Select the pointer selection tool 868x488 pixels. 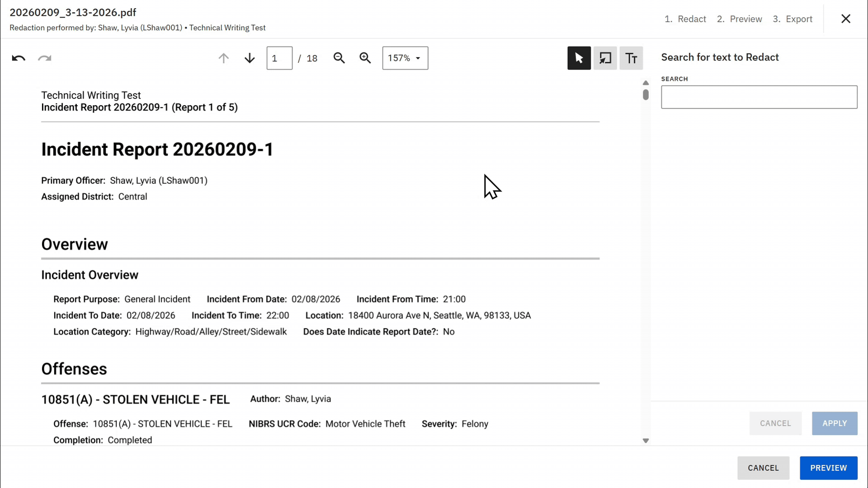pos(579,58)
